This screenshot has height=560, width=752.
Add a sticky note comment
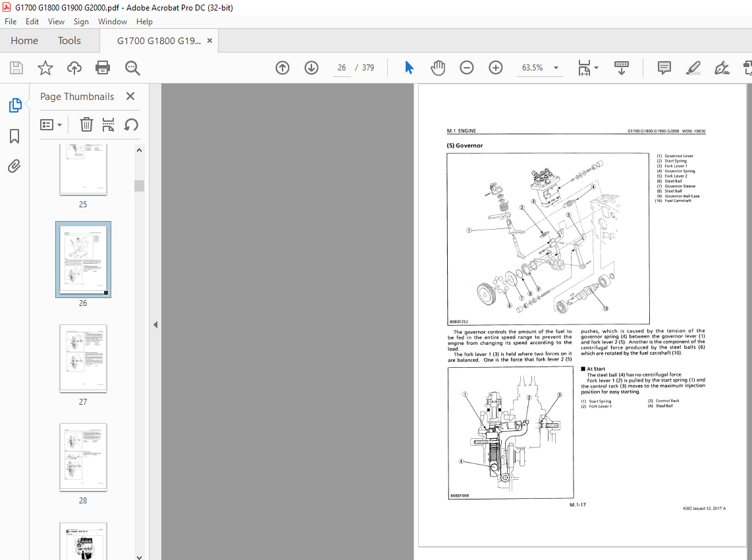664,68
